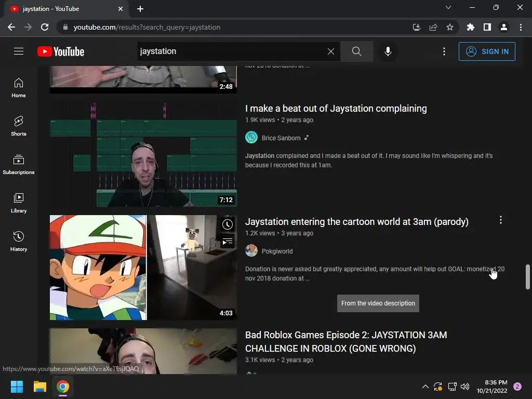This screenshot has width=532, height=399.
Task: Open Chrome profile icon
Action: [x=504, y=27]
